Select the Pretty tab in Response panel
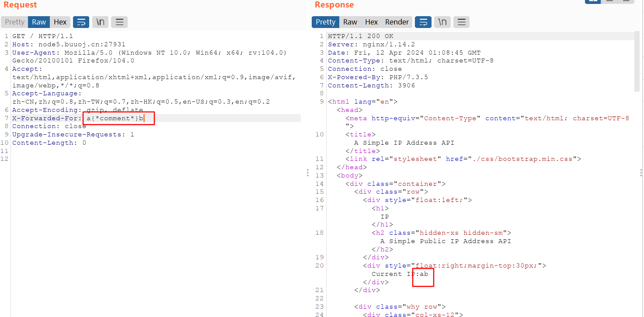This screenshot has height=317, width=644. point(325,22)
